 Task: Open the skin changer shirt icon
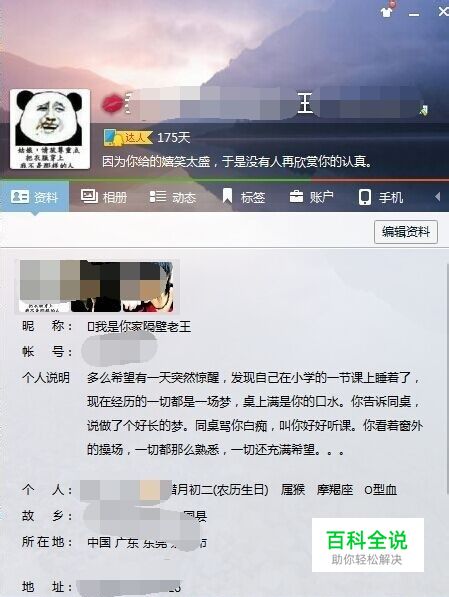387,11
